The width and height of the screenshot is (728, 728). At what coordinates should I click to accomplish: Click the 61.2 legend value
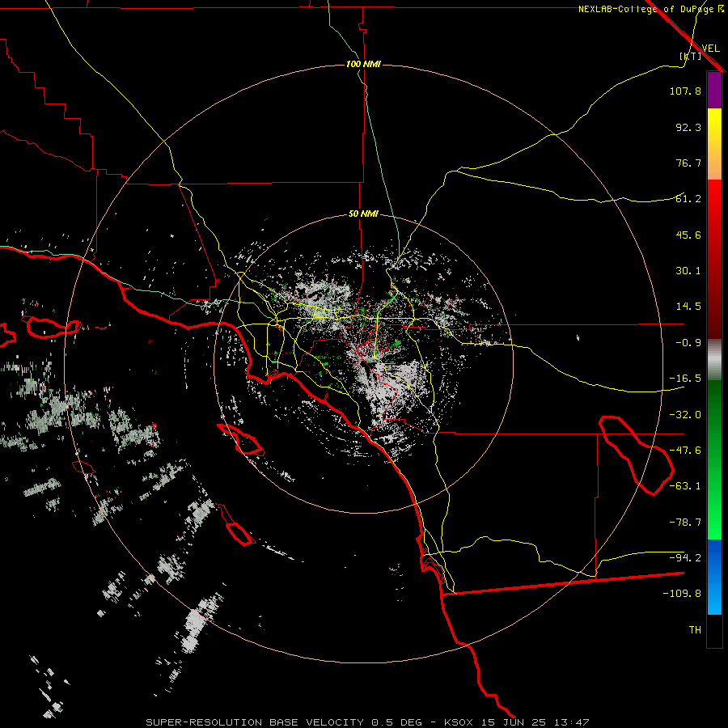[688, 199]
